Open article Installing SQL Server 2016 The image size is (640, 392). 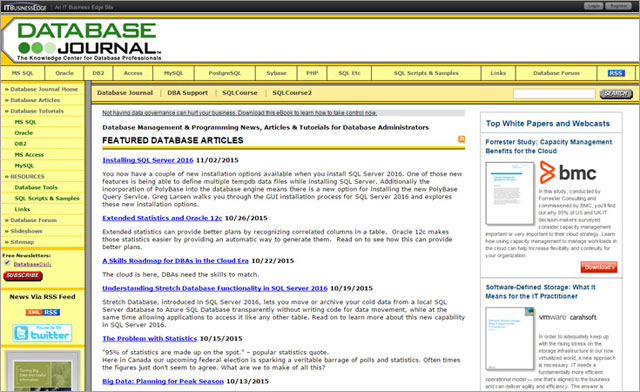click(x=148, y=160)
